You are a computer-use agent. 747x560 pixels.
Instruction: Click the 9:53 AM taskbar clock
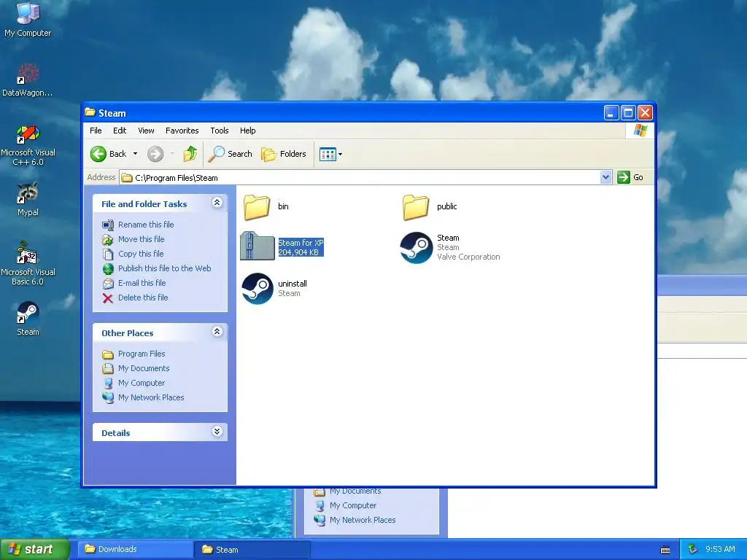click(x=720, y=550)
